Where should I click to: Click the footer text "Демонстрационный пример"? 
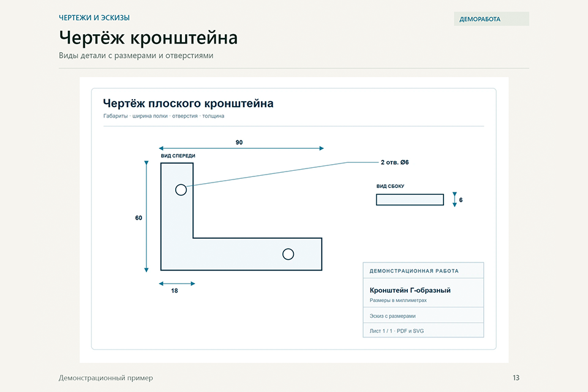[106, 378]
